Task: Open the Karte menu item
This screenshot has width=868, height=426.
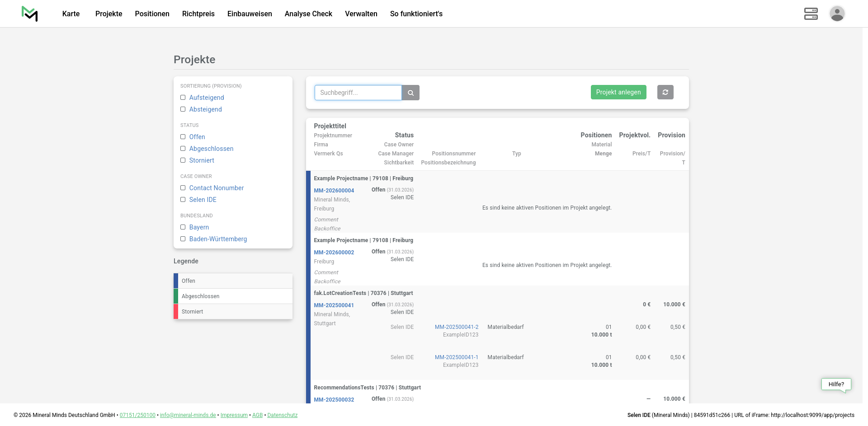Action: click(71, 14)
